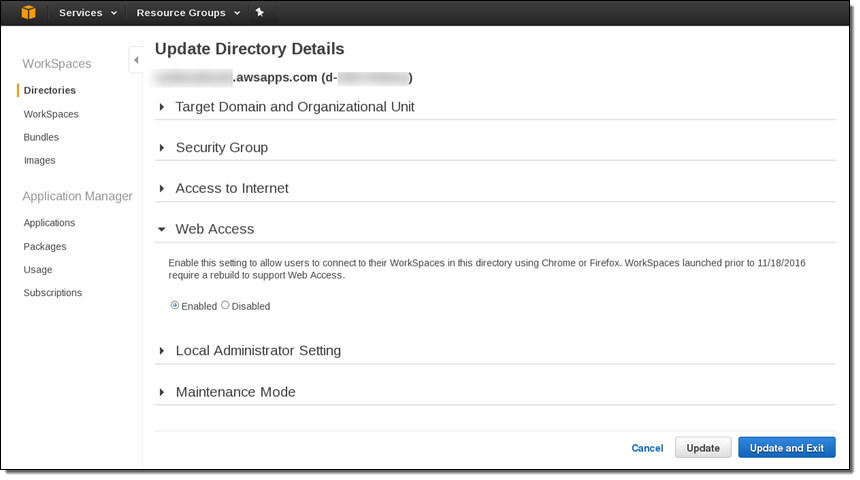860x480 pixels.
Task: Collapse the Web Access section
Action: (x=214, y=229)
